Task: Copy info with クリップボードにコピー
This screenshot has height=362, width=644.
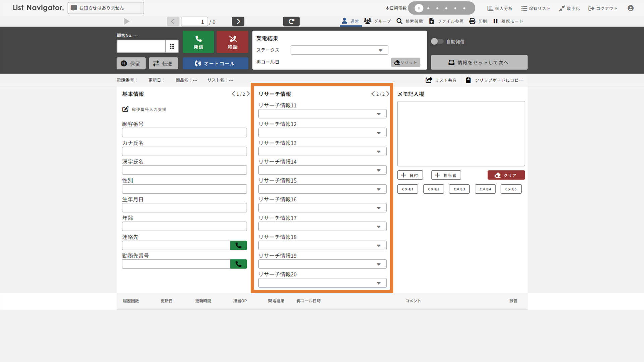Action: [x=494, y=80]
